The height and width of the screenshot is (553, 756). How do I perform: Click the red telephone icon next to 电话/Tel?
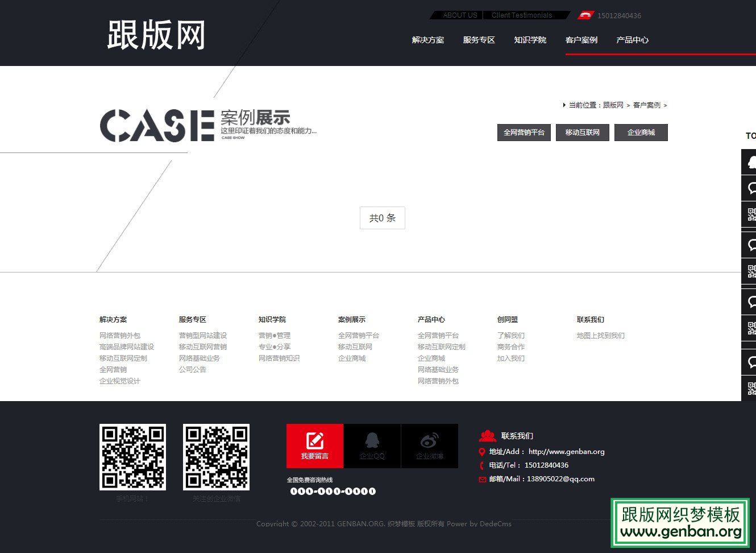tap(482, 465)
